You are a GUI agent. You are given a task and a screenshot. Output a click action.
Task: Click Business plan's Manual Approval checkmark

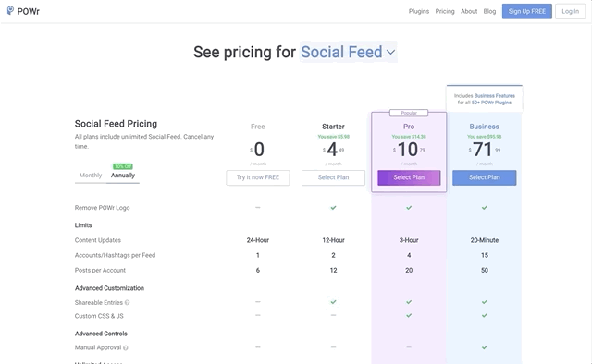pyautogui.click(x=485, y=347)
